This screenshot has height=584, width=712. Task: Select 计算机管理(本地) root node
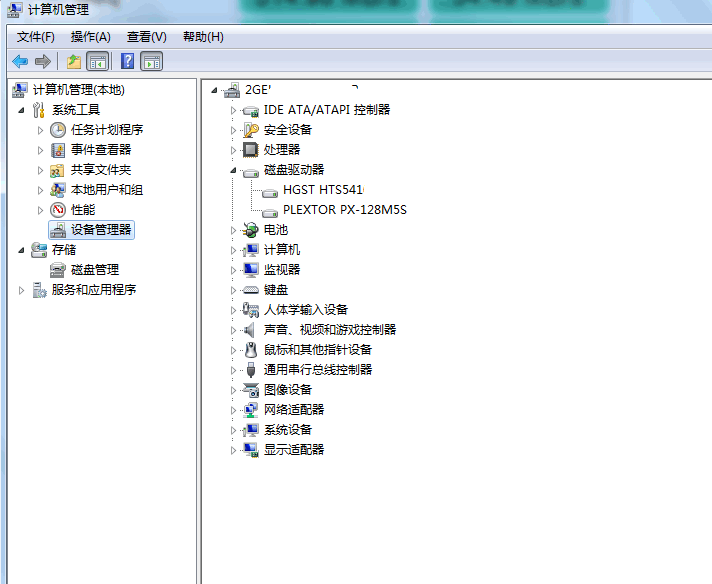(x=79, y=90)
